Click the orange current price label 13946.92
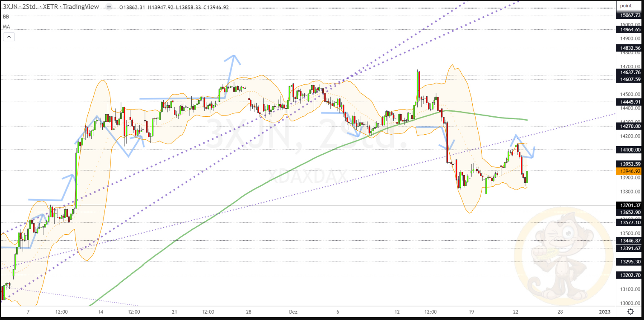This screenshot has height=320, width=644. pos(630,171)
